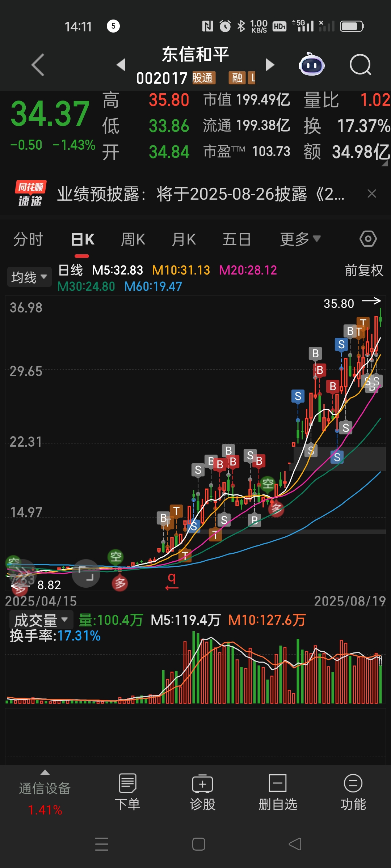Viewport: 391px width, 868px height.
Task: Tap the M10:31.13 label
Action: [181, 270]
